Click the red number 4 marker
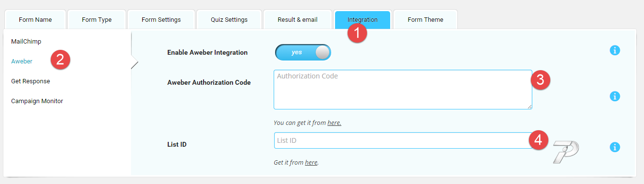The width and height of the screenshot is (644, 184). [539, 140]
